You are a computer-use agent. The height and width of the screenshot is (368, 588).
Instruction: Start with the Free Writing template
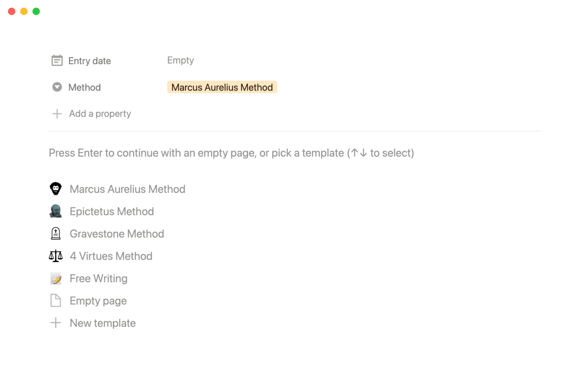tap(98, 278)
